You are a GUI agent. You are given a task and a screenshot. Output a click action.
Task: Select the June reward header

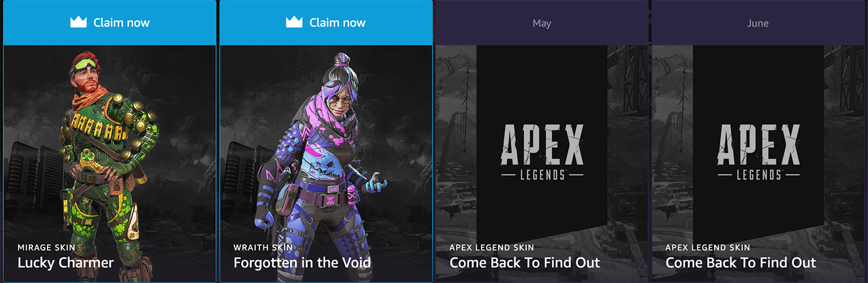tap(757, 23)
